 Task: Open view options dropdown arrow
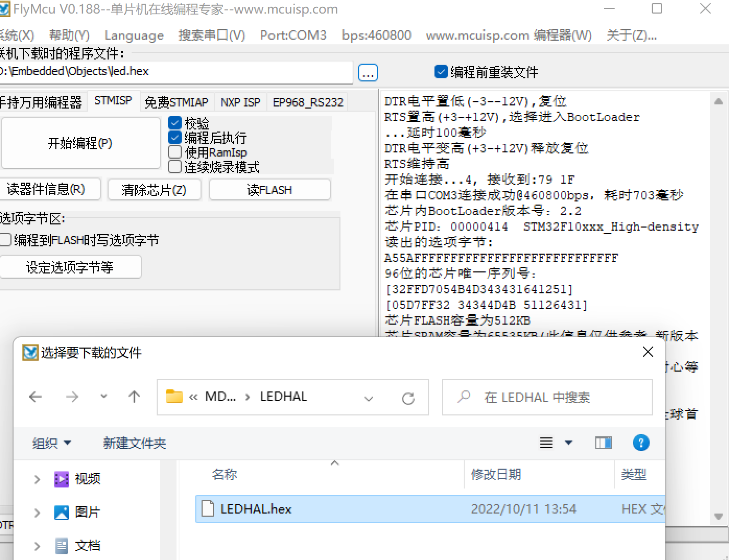pos(569,443)
